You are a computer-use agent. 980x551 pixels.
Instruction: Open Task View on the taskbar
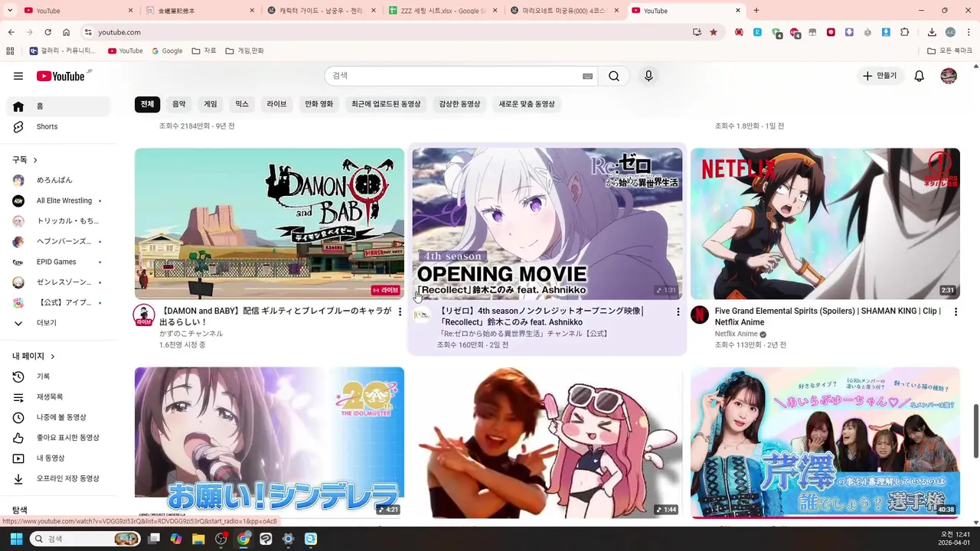[154, 539]
